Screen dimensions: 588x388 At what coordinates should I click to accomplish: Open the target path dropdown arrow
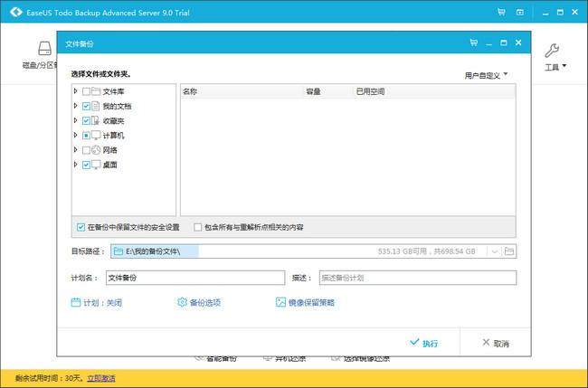click(x=494, y=251)
